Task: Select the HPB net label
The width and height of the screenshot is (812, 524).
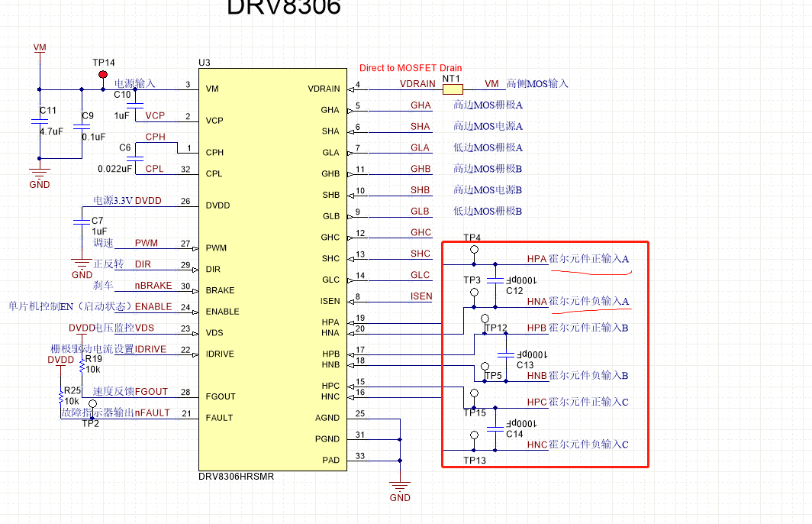Action: (x=537, y=328)
